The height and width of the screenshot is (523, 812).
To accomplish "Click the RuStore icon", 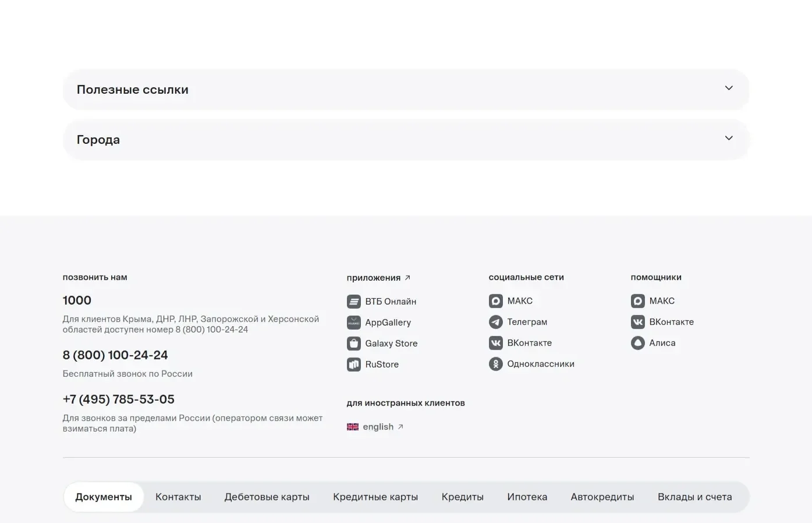I will [x=354, y=365].
